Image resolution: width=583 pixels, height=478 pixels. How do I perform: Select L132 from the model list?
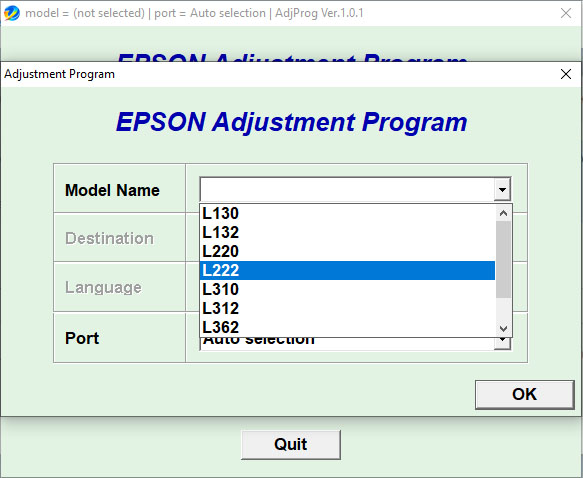[347, 232]
